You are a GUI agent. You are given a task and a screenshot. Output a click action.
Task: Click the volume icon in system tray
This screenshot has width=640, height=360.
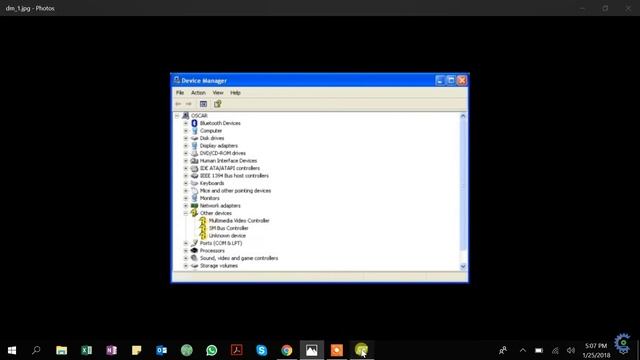[571, 350]
